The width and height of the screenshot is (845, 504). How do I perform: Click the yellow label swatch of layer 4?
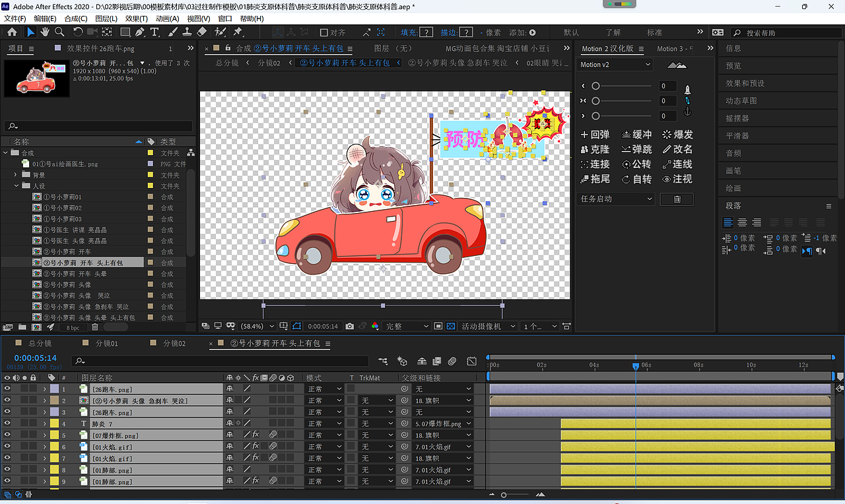tap(54, 424)
